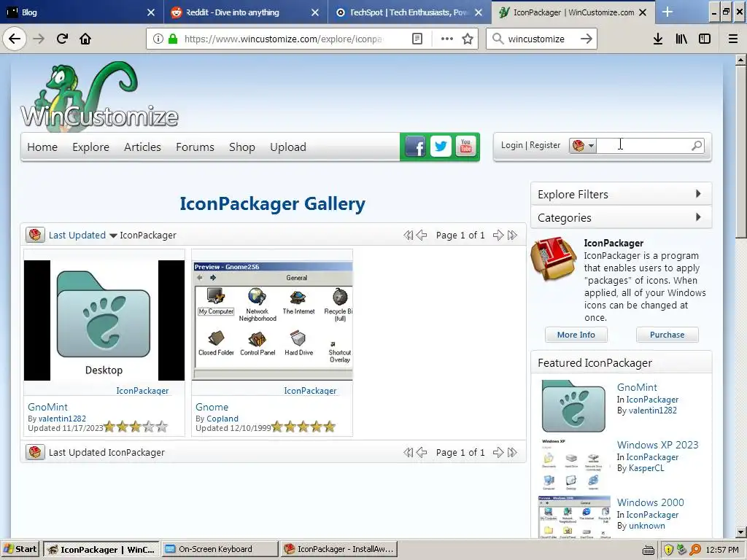Open the browser home page icon
747x560 pixels.
pos(85,39)
